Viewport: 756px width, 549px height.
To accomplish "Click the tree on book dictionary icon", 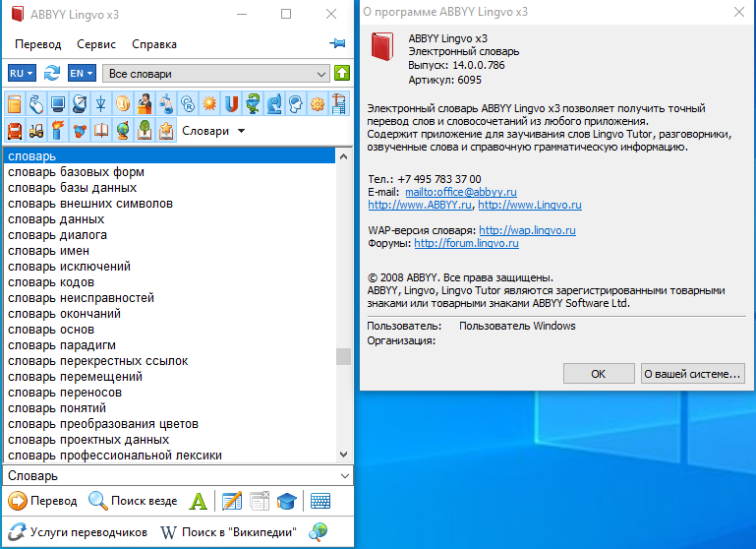I will tap(145, 131).
